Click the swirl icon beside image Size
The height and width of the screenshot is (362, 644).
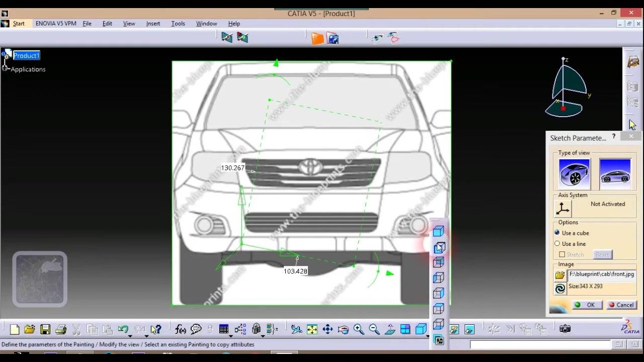[560, 288]
